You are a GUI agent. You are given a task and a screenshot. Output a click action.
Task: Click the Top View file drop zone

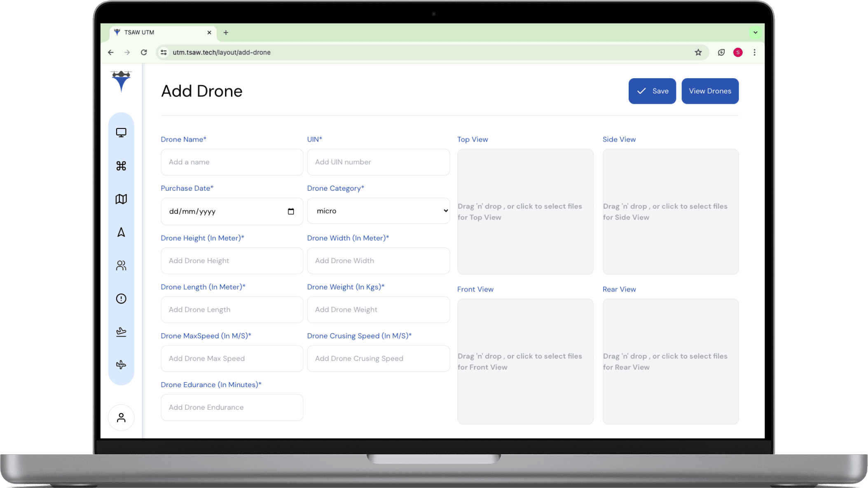(x=525, y=211)
